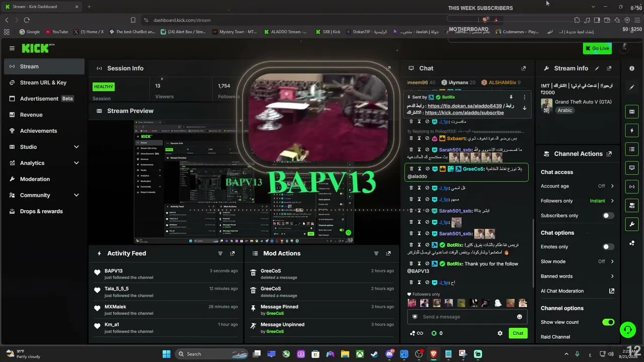Collapse the pinned message with the arrow
Viewport: 644px width, 362px height.
(x=524, y=108)
